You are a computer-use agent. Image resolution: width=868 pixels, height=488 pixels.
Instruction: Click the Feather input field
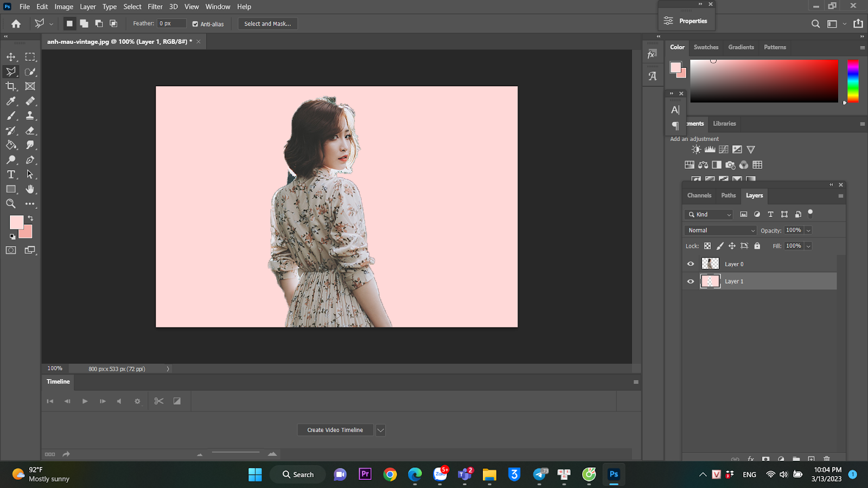tap(171, 24)
